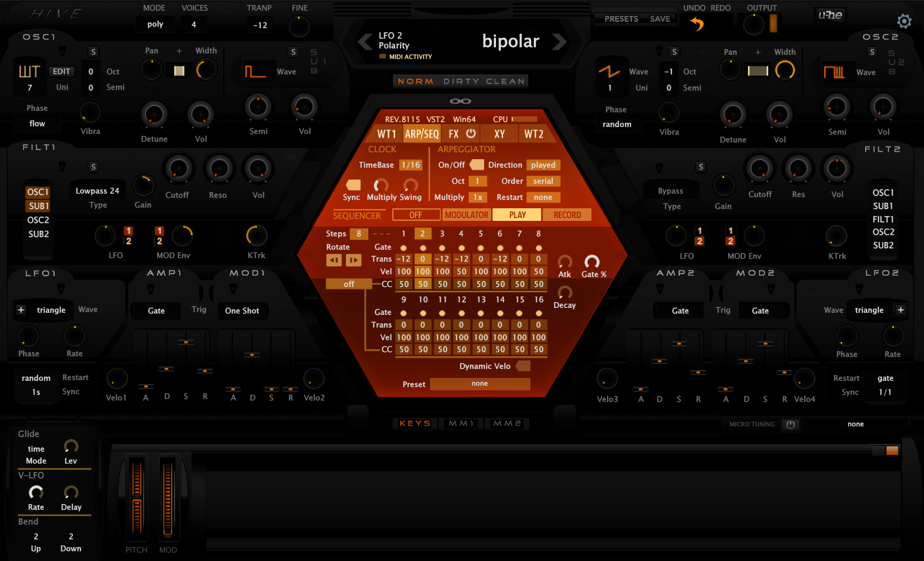Image resolution: width=924 pixels, height=561 pixels.
Task: Toggle FILT1 input in FILT2 list
Action: [883, 219]
